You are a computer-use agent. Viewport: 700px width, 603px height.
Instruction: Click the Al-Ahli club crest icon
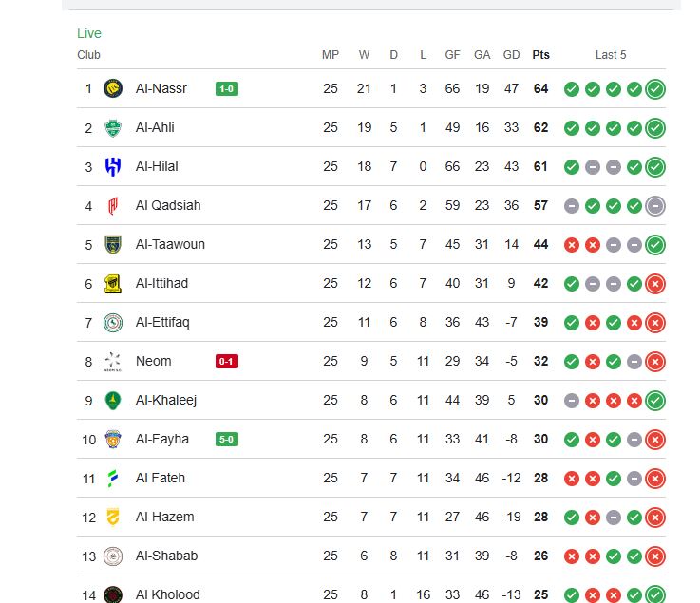tap(113, 127)
